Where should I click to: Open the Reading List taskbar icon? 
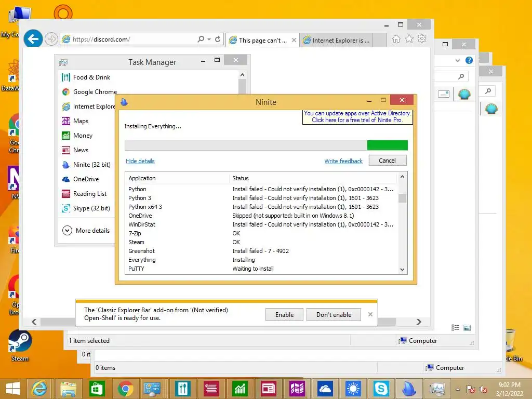[211, 389]
